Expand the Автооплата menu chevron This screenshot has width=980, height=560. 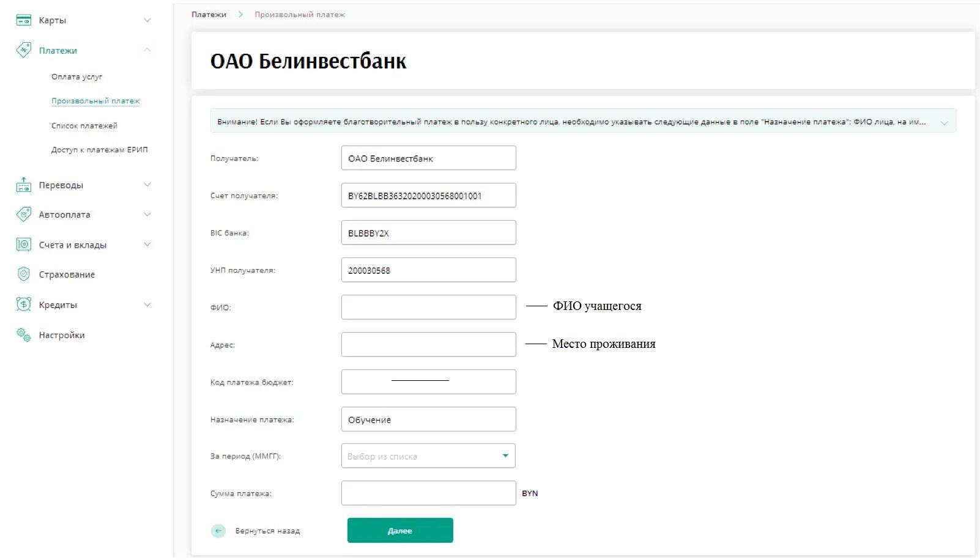click(147, 215)
